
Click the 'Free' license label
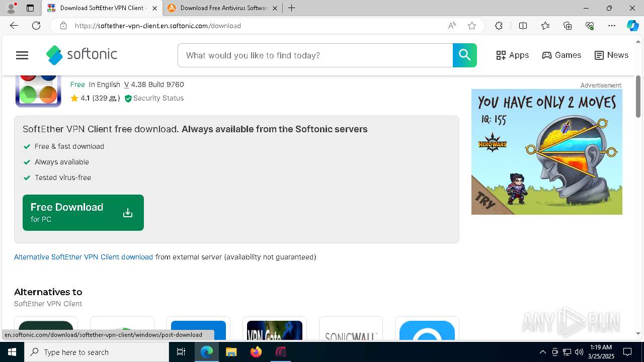pyautogui.click(x=77, y=84)
